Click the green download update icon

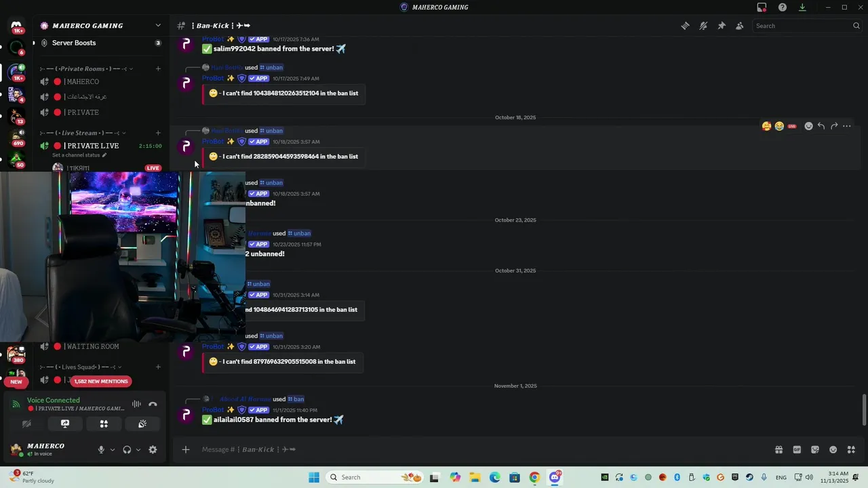(x=802, y=7)
